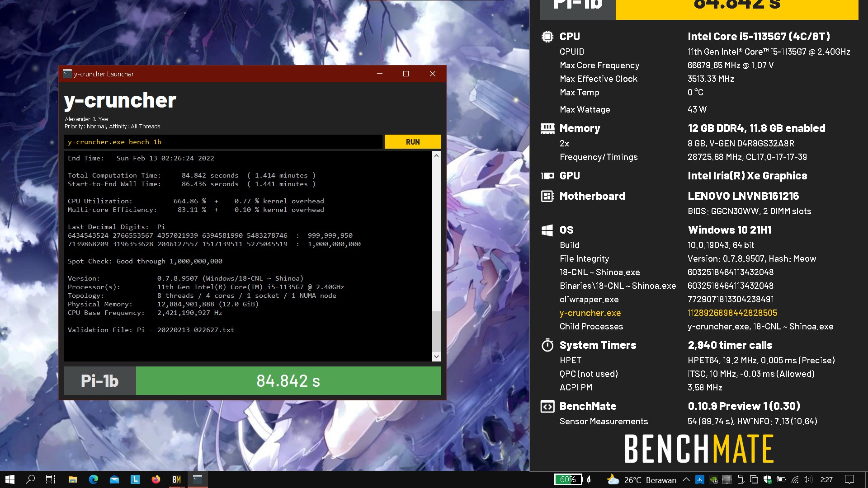Screen dimensions: 868x488
Task: Click the Validation File line in console
Action: point(151,330)
